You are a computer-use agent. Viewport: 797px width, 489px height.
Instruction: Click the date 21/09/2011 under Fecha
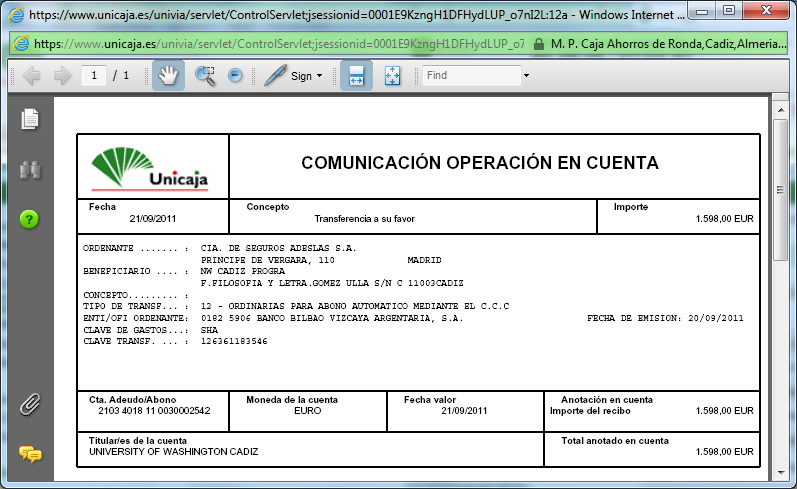(152, 219)
